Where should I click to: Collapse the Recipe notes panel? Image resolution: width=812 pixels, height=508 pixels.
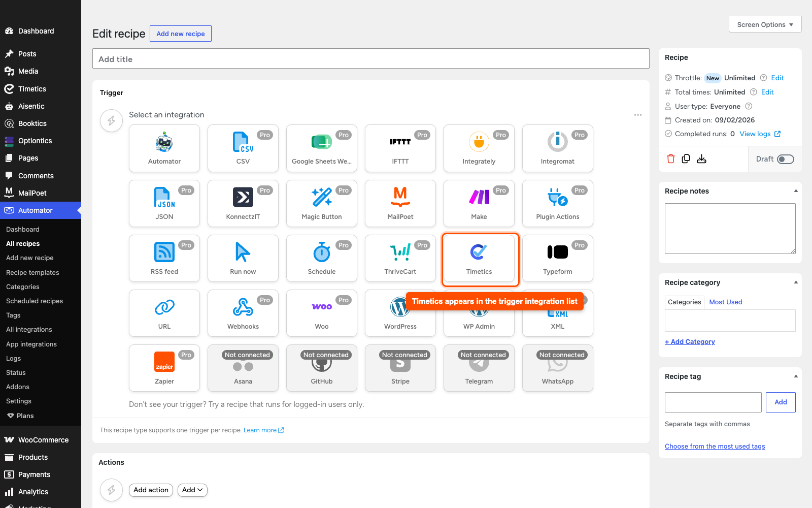[796, 191]
